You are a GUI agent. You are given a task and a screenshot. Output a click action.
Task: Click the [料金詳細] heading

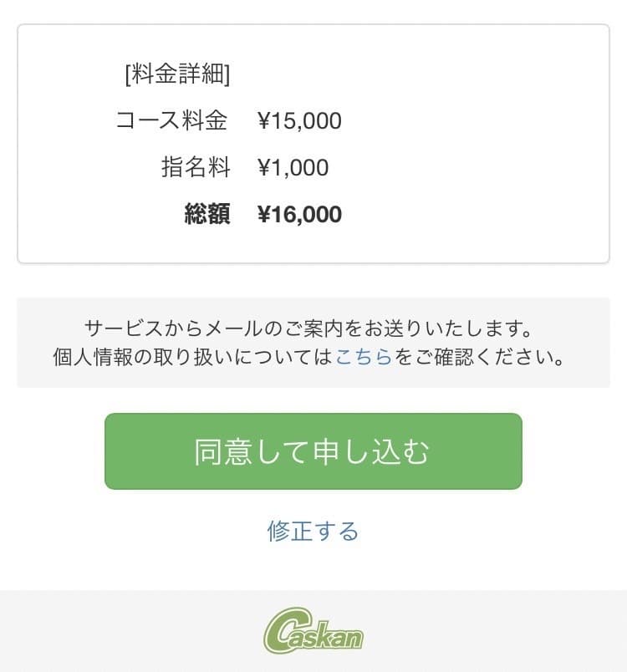[x=177, y=74]
